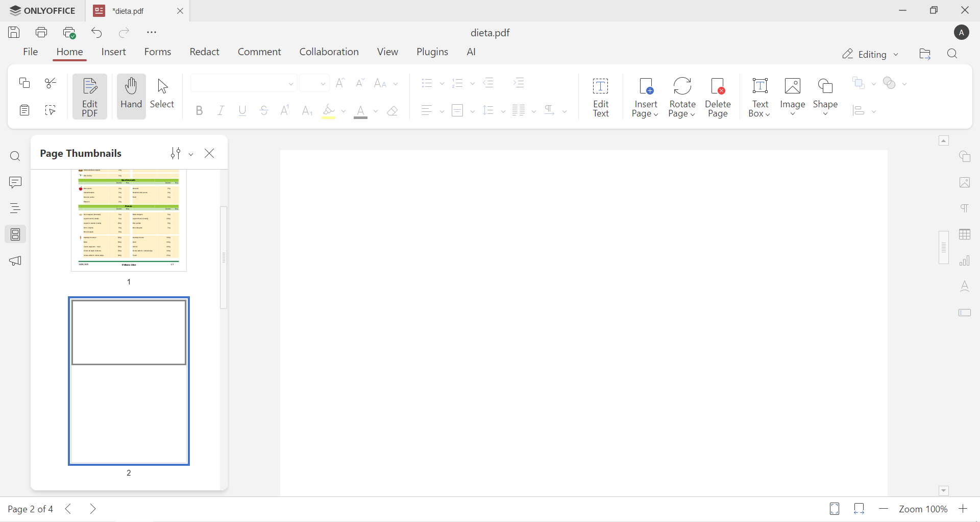Image resolution: width=980 pixels, height=522 pixels.
Task: Open the Comments panel
Action: 15,182
